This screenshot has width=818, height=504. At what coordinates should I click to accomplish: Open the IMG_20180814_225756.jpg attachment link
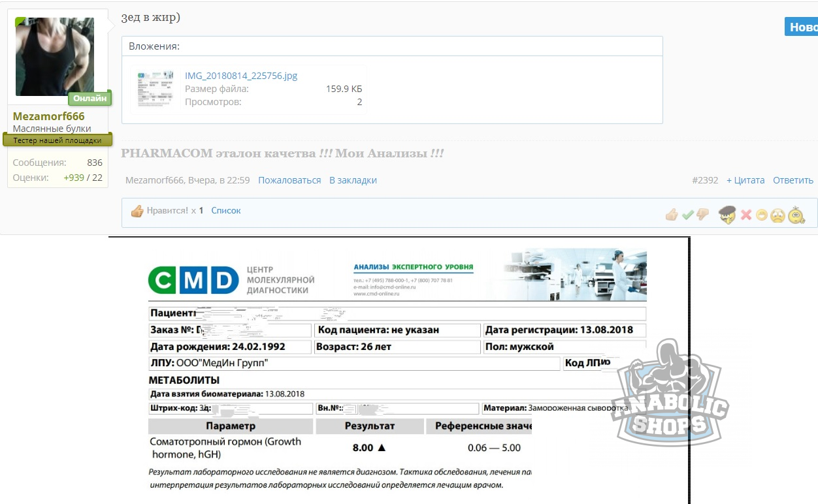point(241,76)
